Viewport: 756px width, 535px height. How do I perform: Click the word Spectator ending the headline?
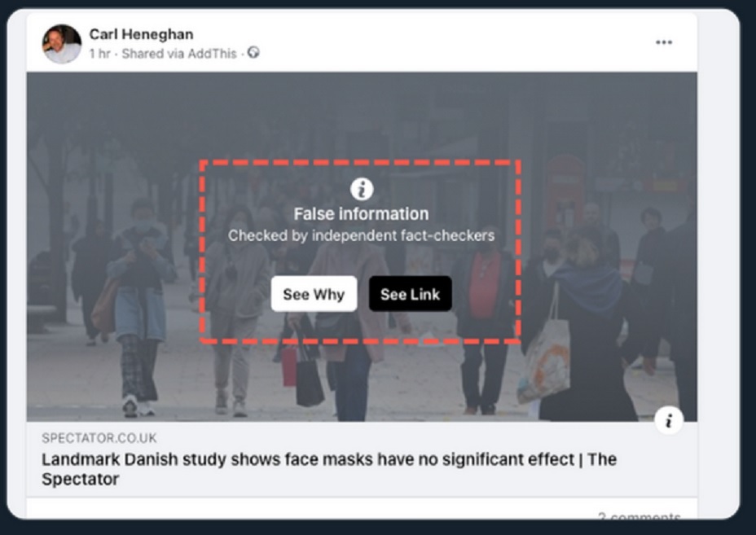tap(80, 480)
